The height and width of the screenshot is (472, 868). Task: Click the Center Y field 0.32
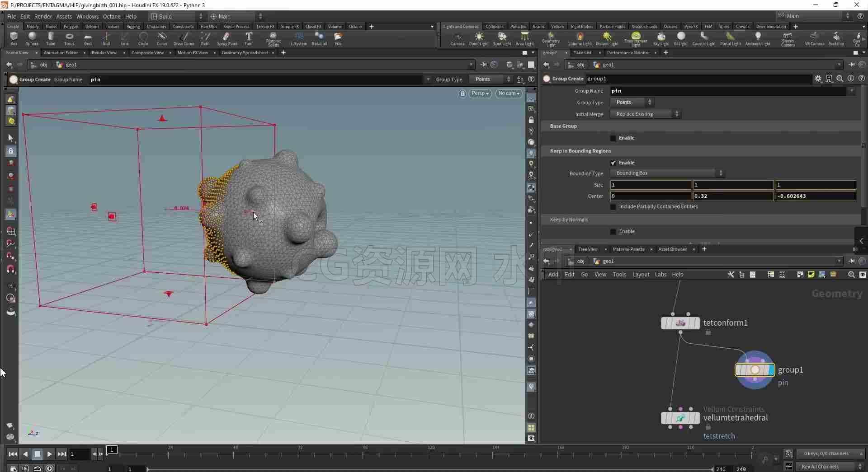coord(733,196)
